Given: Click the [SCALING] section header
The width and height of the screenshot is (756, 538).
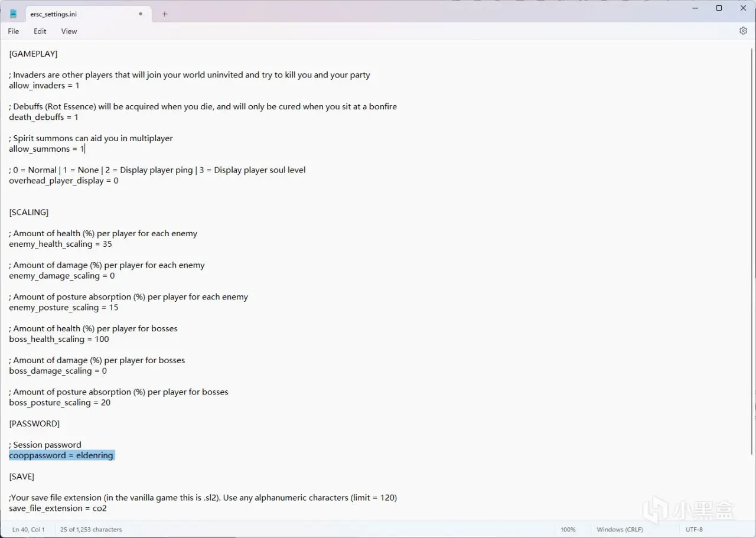Looking at the screenshot, I should [29, 212].
